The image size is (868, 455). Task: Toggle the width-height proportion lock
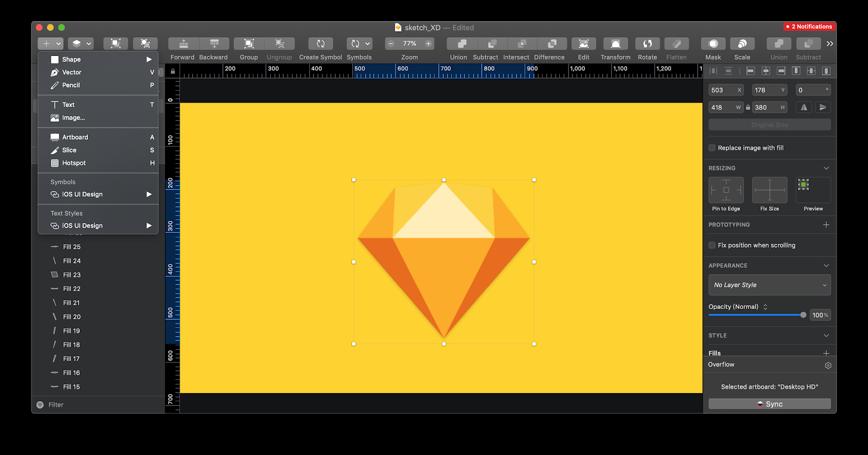[748, 108]
